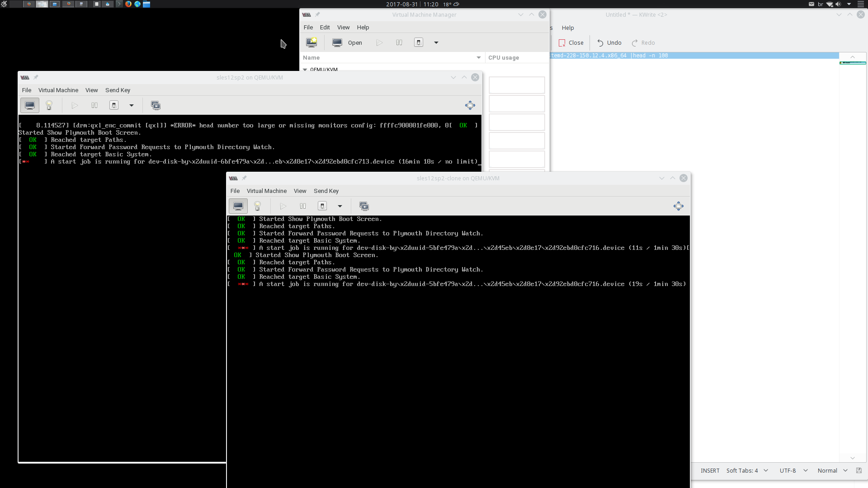
Task: Click the Run (play) icon in Virtual Machine Manager
Action: pyautogui.click(x=379, y=42)
